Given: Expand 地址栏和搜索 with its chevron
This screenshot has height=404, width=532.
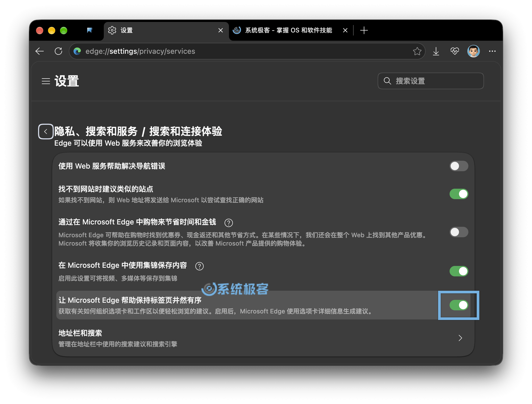Looking at the screenshot, I should pos(460,338).
